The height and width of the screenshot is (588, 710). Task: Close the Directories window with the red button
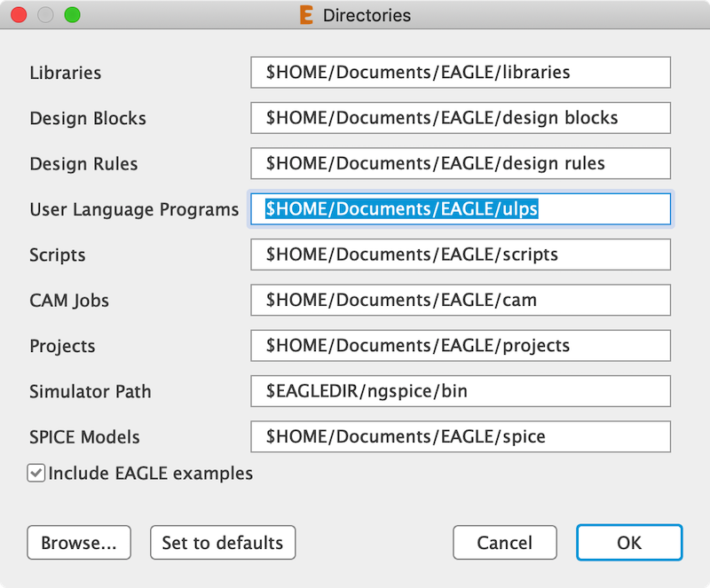coord(19,15)
